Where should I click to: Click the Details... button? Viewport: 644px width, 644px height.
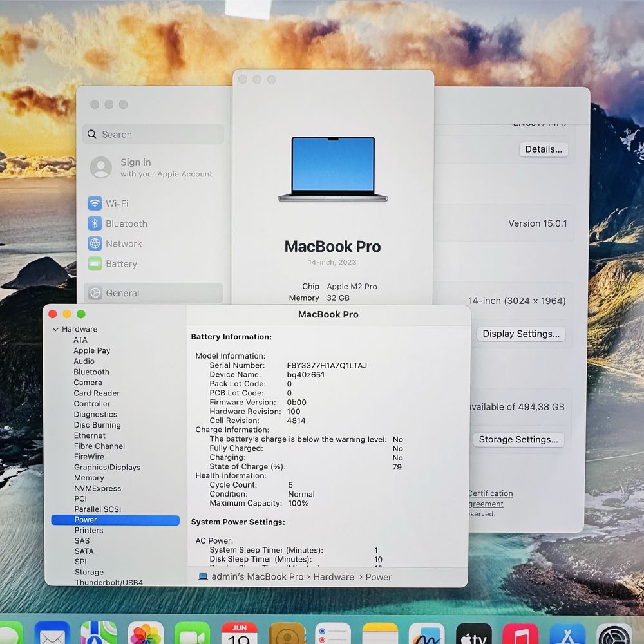pos(544,149)
